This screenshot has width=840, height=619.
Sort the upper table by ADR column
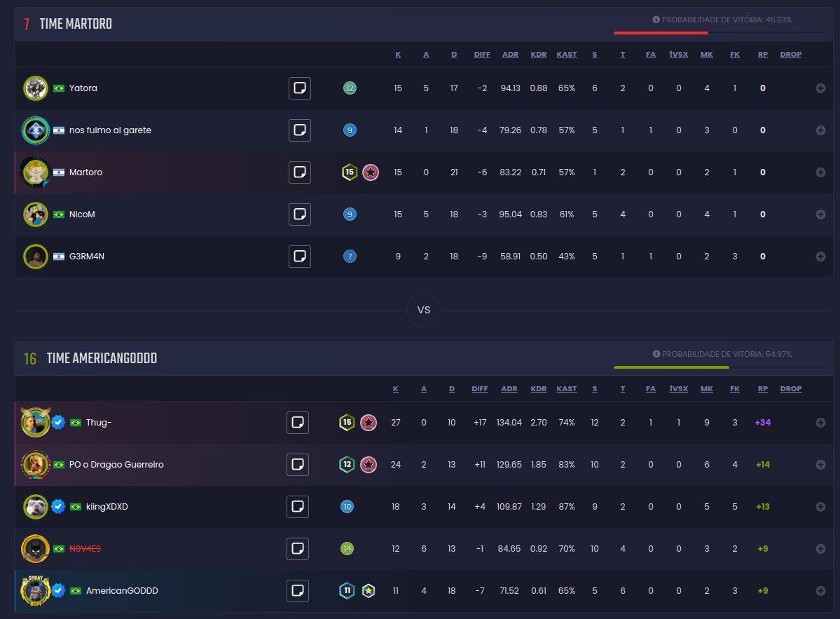510,54
